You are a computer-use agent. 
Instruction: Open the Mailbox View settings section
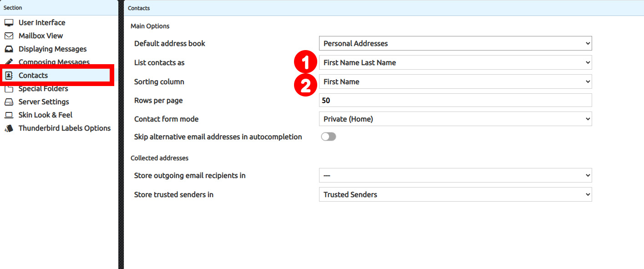pyautogui.click(x=41, y=36)
